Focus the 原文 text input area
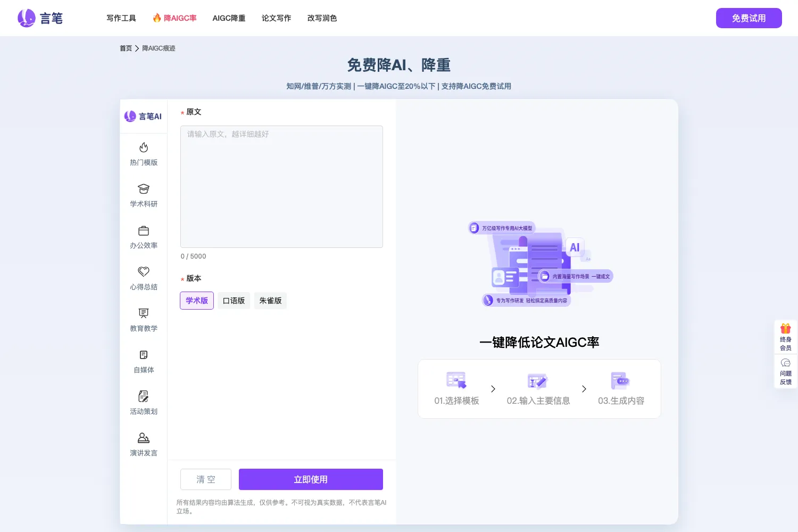 (281, 187)
